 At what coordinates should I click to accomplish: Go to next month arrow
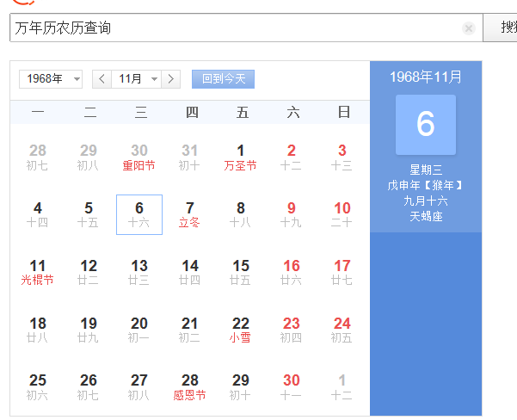coord(171,79)
